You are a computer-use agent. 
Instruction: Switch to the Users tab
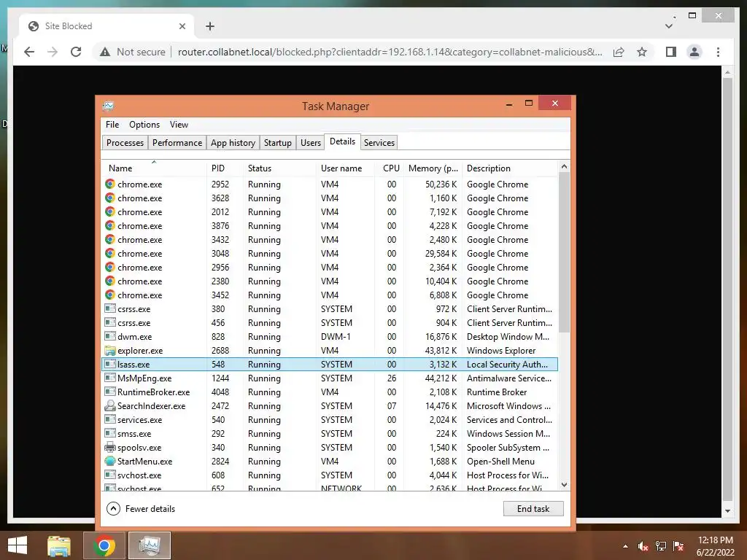(311, 142)
